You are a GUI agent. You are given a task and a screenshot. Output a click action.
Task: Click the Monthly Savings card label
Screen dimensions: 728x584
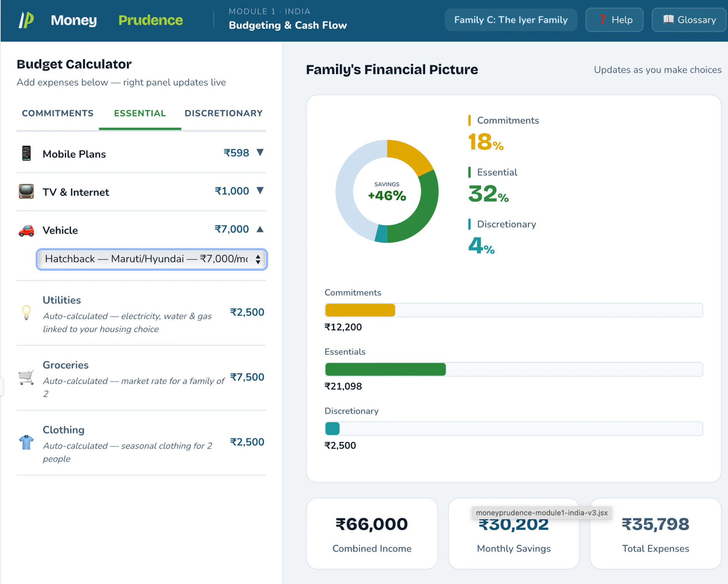pyautogui.click(x=514, y=548)
